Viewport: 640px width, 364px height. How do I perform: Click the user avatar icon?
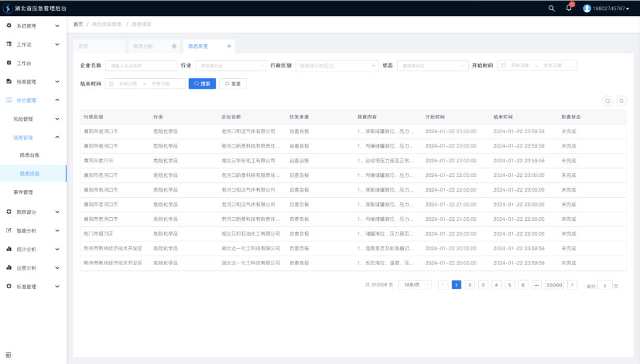click(x=587, y=8)
